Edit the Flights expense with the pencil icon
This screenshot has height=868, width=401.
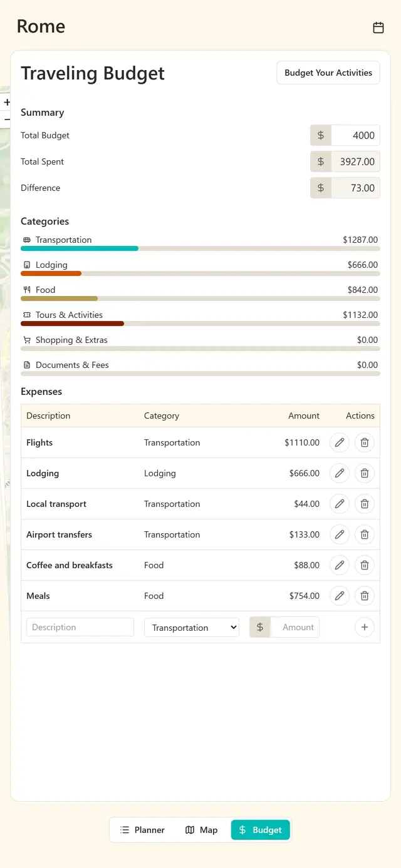click(x=339, y=442)
